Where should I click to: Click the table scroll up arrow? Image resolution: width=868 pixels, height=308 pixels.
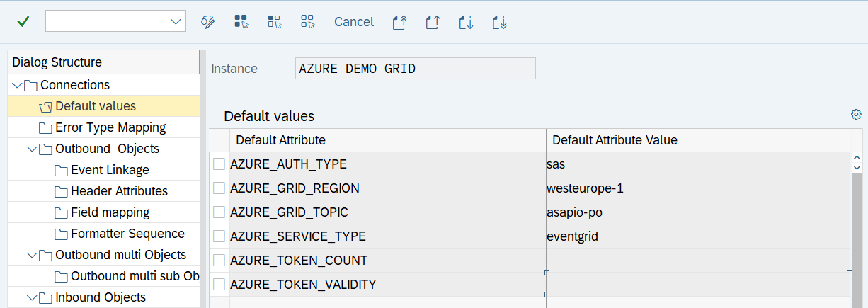857,159
